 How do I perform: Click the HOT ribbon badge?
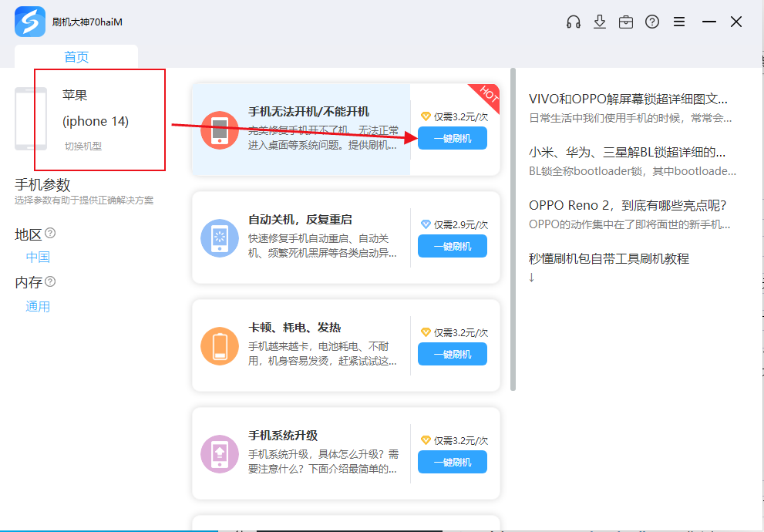487,95
